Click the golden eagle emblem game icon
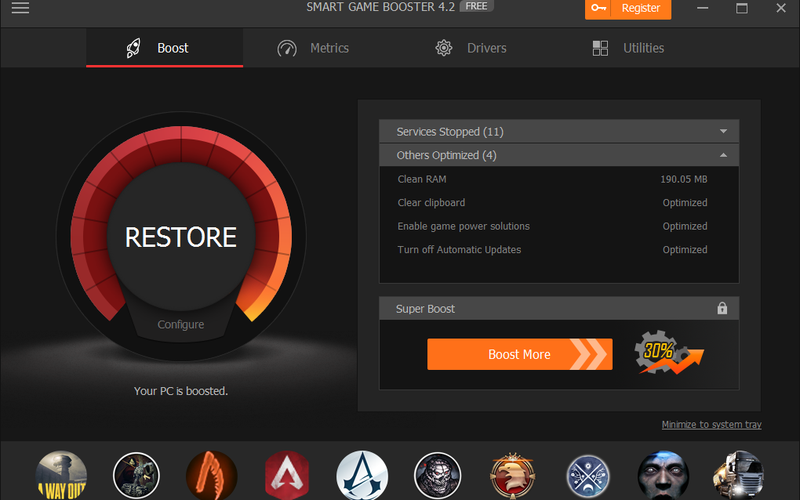Image resolution: width=800 pixels, height=500 pixels. (513, 475)
